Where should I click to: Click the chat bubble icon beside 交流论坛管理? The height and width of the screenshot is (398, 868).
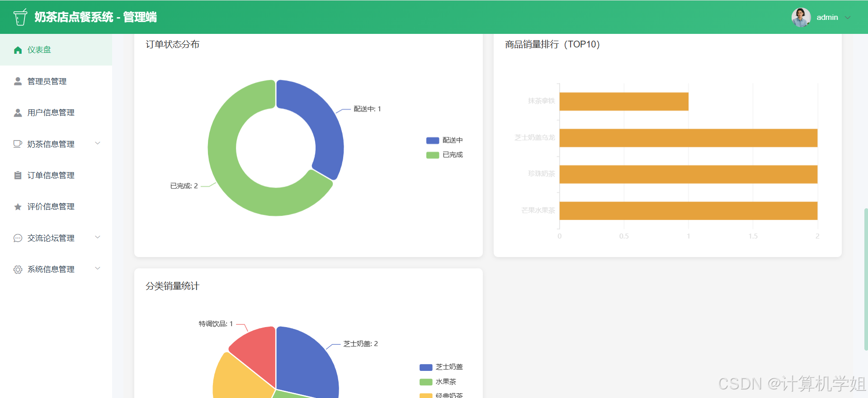18,238
